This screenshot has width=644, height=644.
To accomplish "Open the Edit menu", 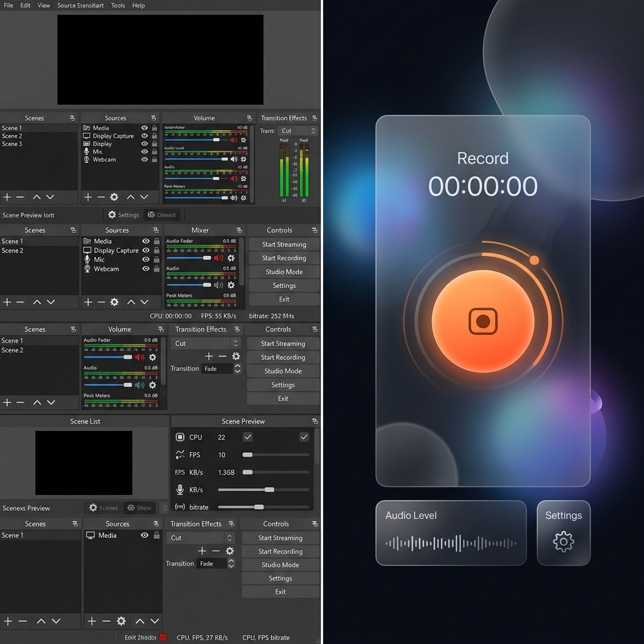I will [25, 5].
